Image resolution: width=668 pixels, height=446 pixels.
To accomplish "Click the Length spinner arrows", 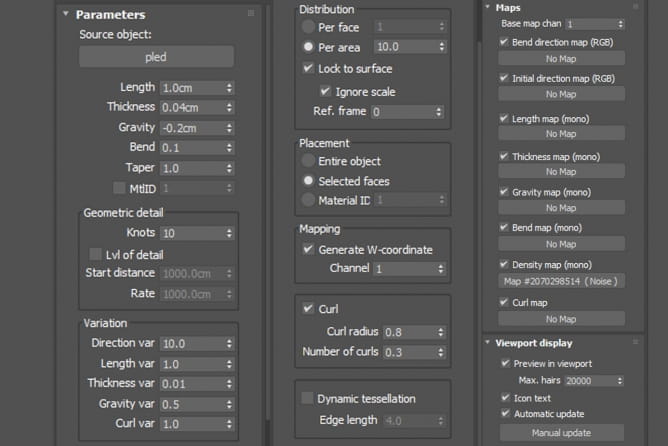I will click(230, 88).
